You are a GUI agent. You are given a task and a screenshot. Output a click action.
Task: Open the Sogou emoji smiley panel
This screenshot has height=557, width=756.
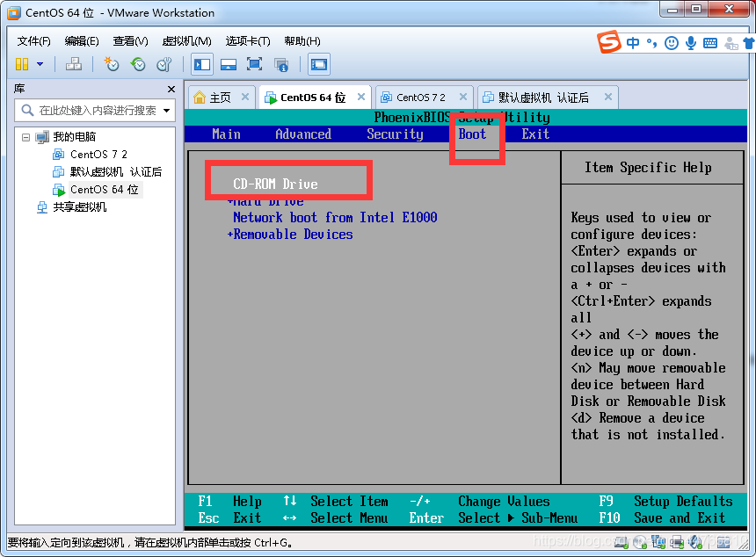pyautogui.click(x=671, y=43)
